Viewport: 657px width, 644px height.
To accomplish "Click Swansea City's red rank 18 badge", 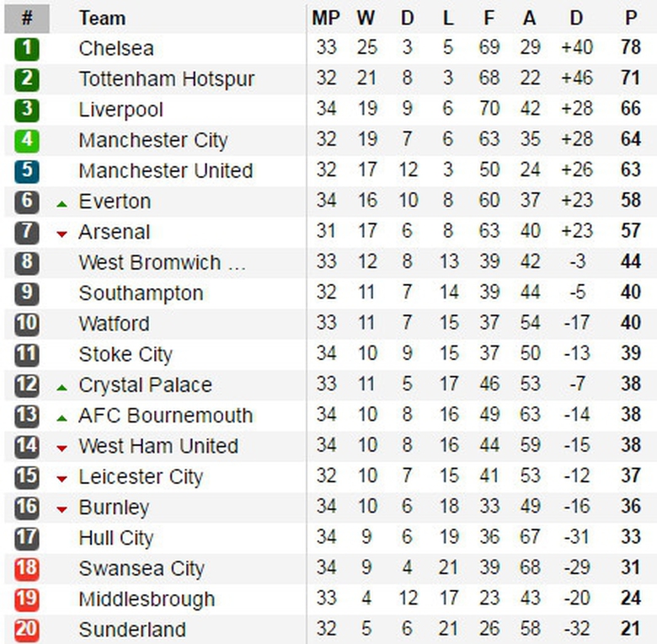I will click(27, 568).
